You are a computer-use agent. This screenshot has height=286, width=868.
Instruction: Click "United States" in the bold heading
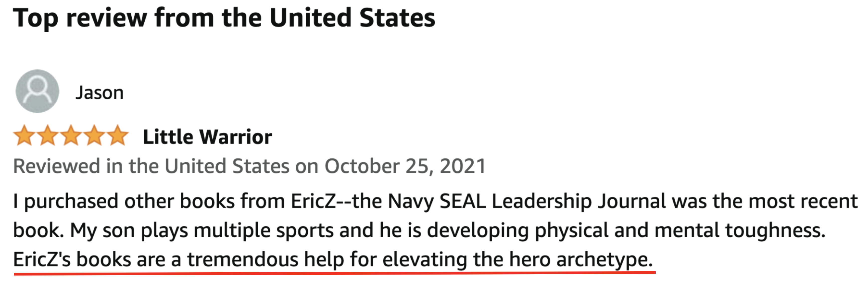[x=352, y=17]
